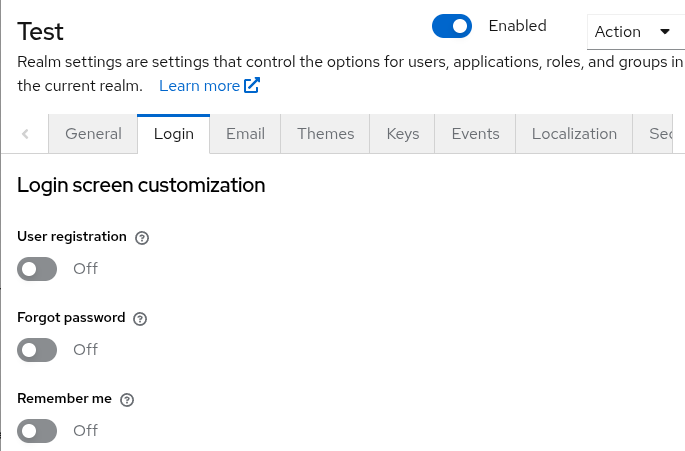The width and height of the screenshot is (685, 451).
Task: Click the Test realm heading
Action: tap(43, 31)
